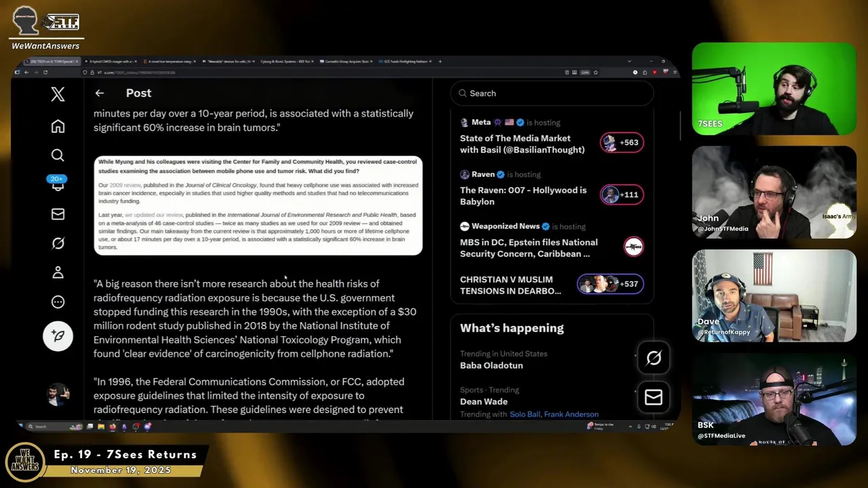Screen dimensions: 868x488
Task: Click the '2009 review' link in image
Action: [125, 185]
